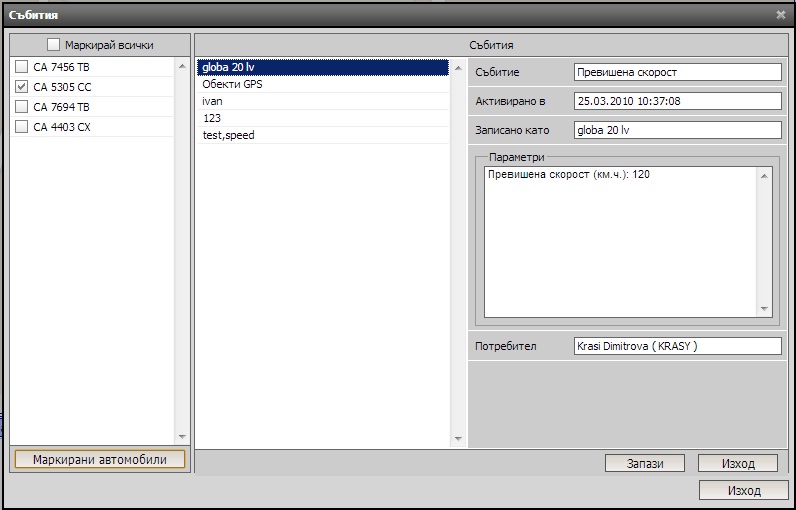Click the Събития panel header

click(491, 45)
